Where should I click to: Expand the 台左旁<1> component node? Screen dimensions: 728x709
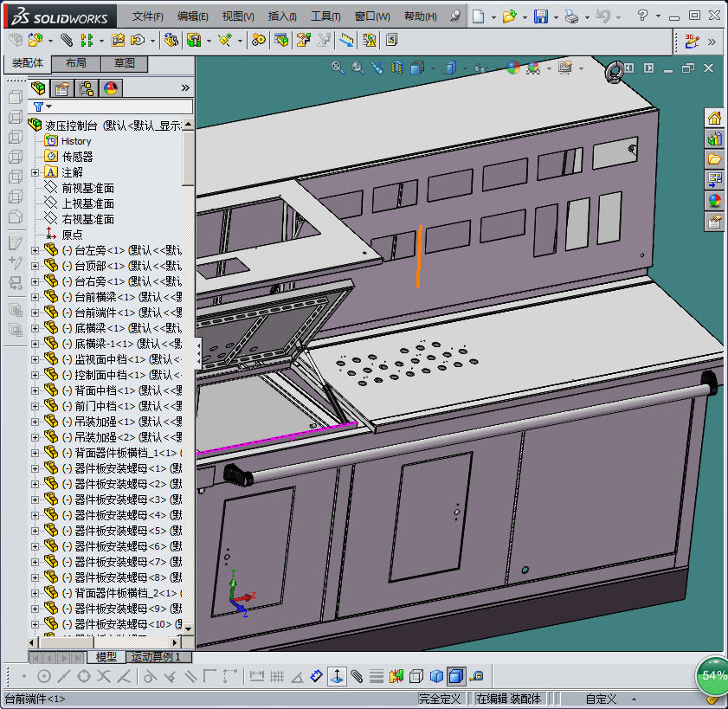[35, 250]
